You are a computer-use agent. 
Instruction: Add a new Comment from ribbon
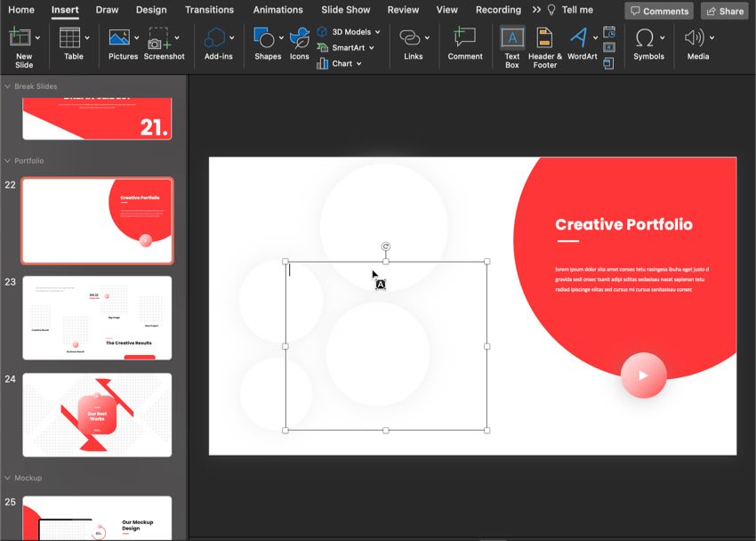pos(465,44)
